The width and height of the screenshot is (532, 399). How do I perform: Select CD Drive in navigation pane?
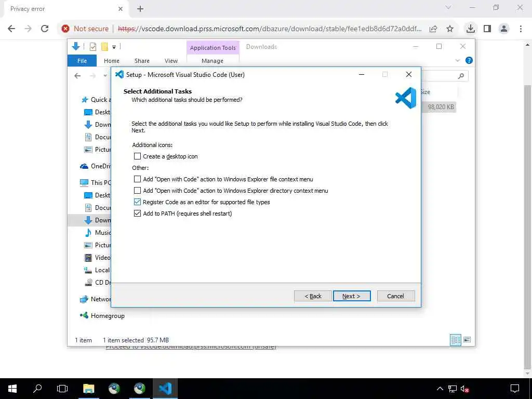(97, 282)
